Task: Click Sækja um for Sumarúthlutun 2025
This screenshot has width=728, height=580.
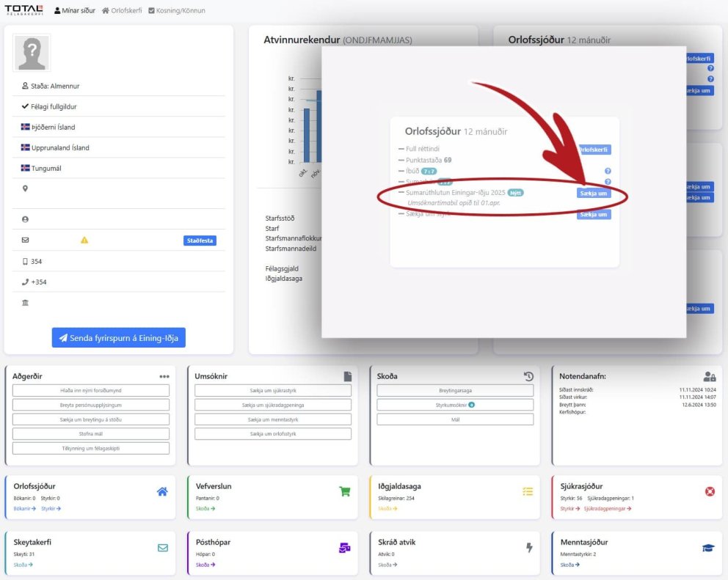Action: 593,194
